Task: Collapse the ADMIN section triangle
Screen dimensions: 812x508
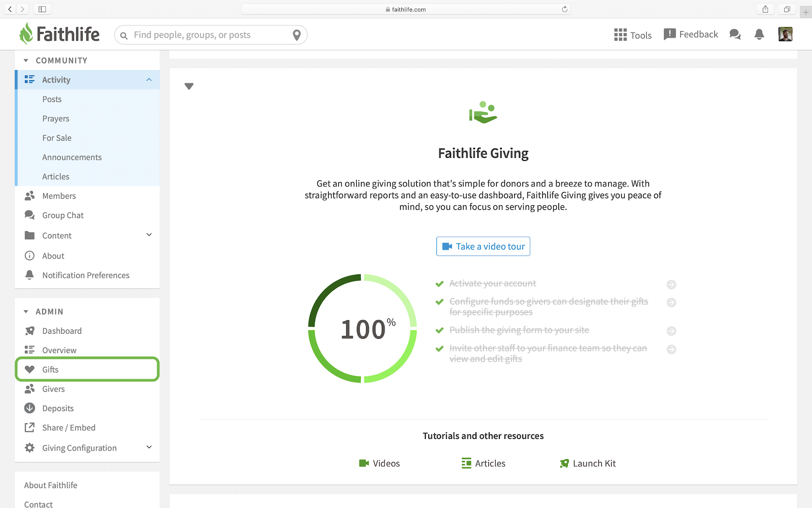Action: click(26, 311)
